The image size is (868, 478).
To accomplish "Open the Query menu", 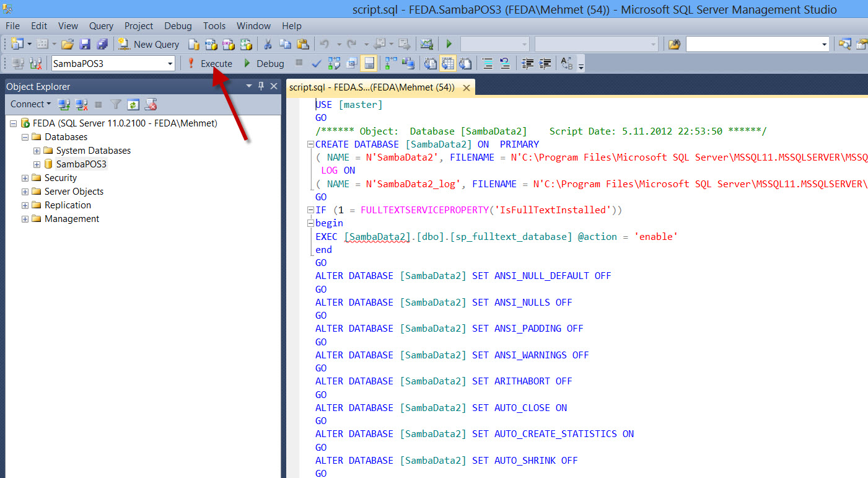I will click(100, 25).
